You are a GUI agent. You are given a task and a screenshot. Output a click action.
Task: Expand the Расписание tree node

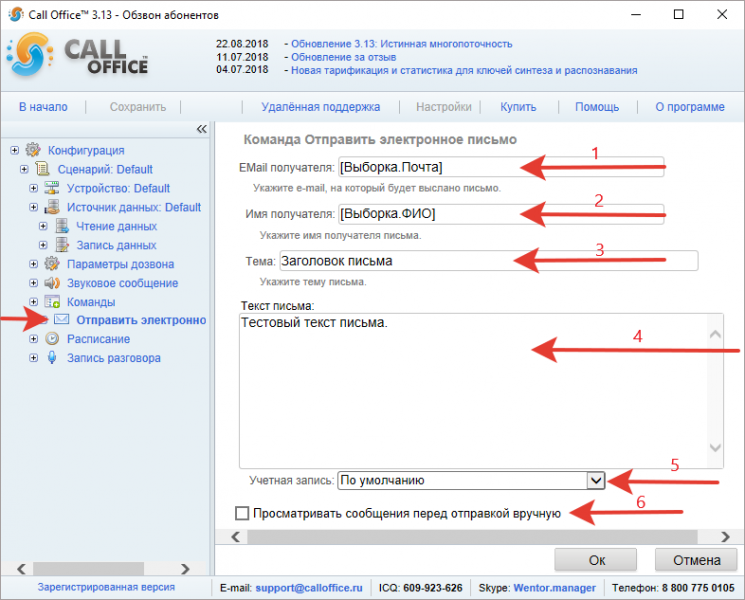(x=34, y=339)
